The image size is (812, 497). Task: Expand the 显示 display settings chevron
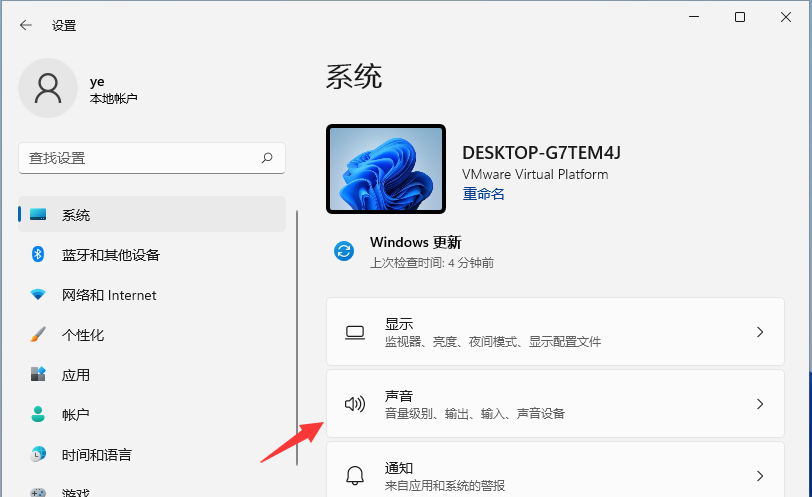point(760,332)
